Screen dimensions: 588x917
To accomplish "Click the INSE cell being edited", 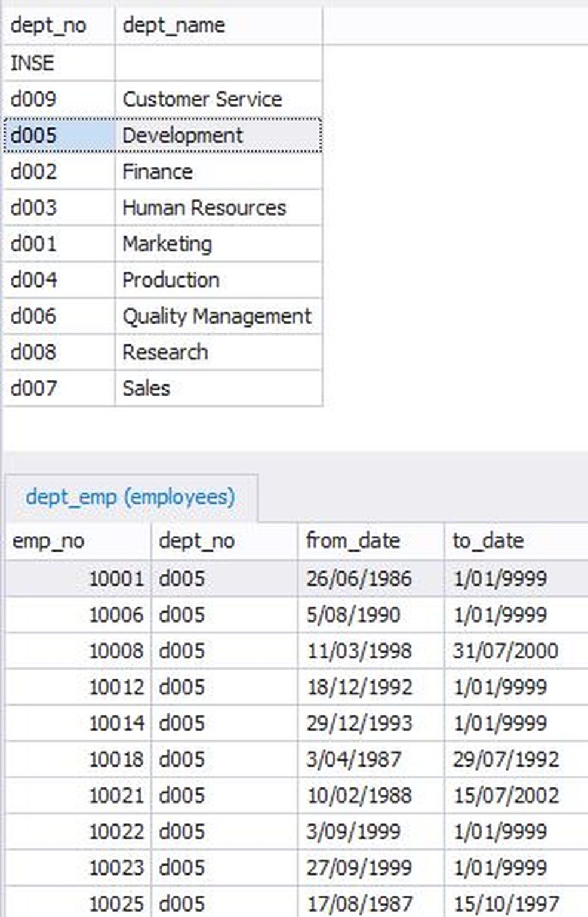I will pyautogui.click(x=33, y=63).
